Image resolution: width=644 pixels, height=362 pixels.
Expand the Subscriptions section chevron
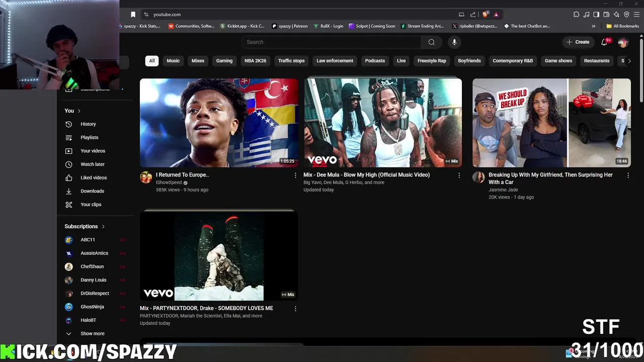103,226
